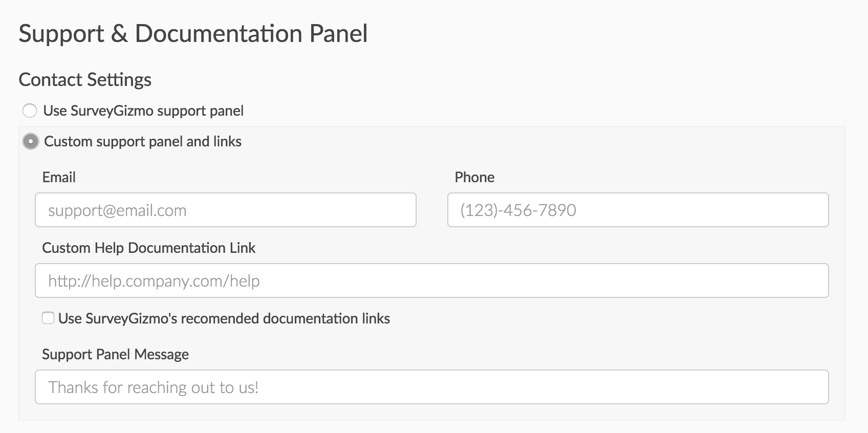Click the "Use SurveyGizmo support panel" label text
Screen dimensions: 868x433
click(x=143, y=111)
